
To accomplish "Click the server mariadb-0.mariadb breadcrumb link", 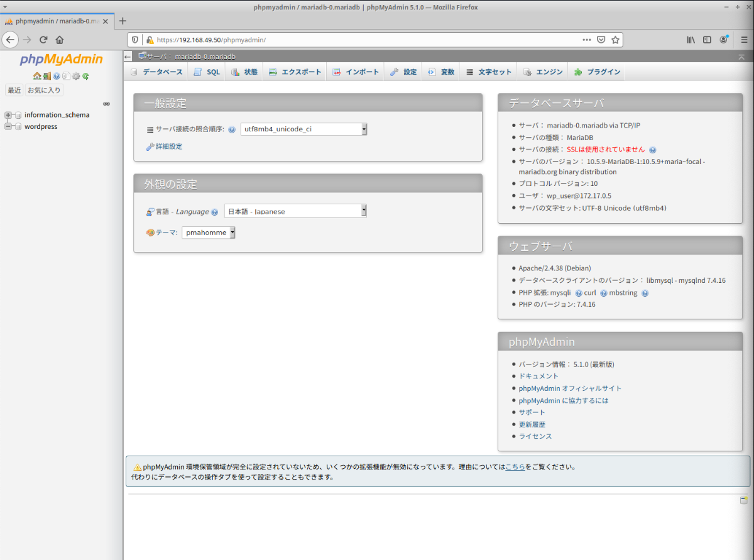I will tap(191, 57).
